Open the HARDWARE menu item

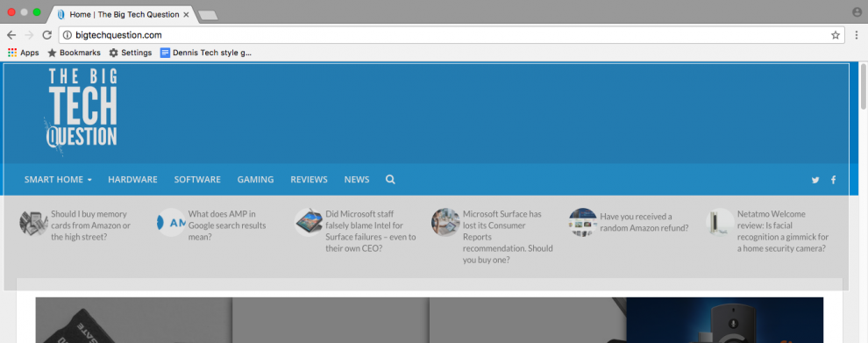pos(133,180)
